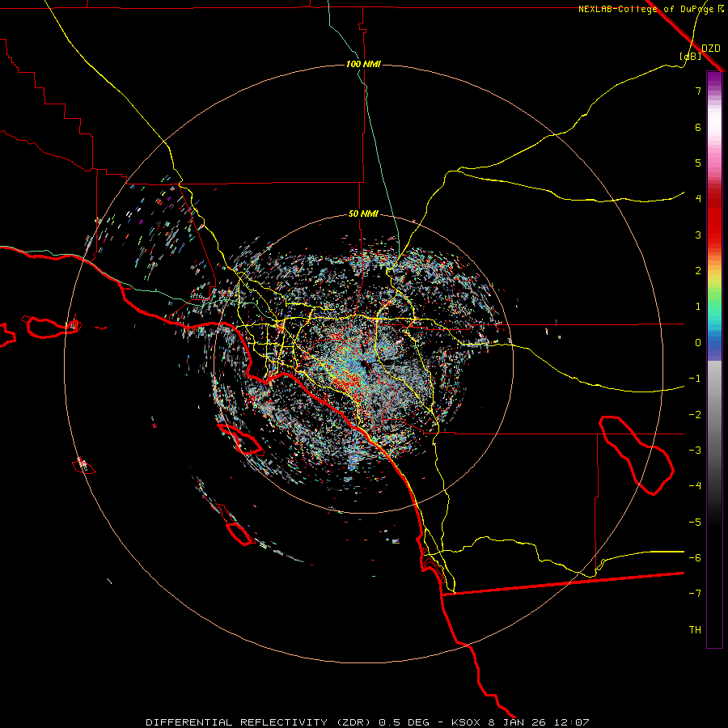Screen dimensions: 728x728
Task: Click the 3 value on color scale
Action: (x=698, y=235)
